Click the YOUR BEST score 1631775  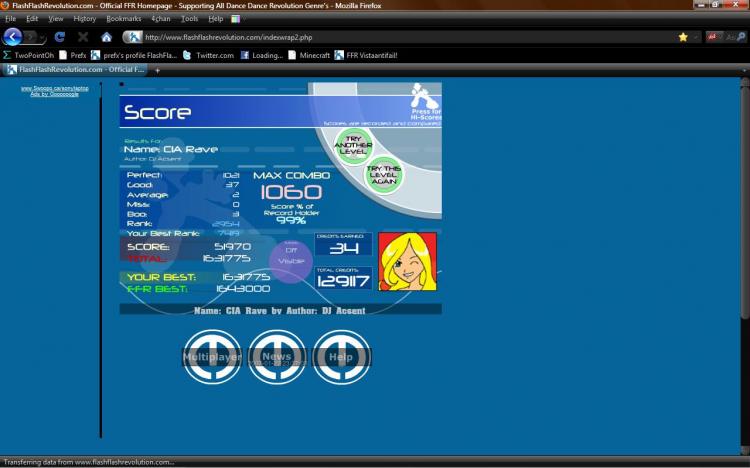pos(246,277)
